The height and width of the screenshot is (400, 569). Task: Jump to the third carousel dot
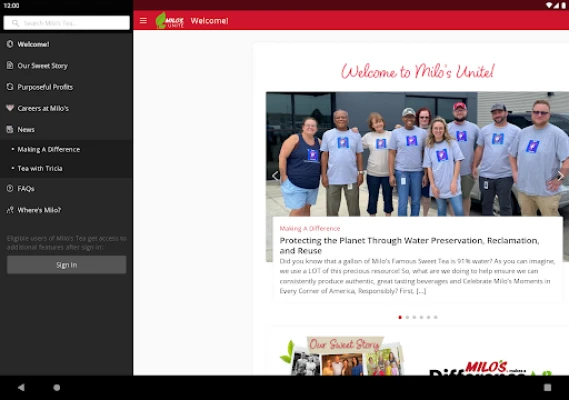coord(414,317)
